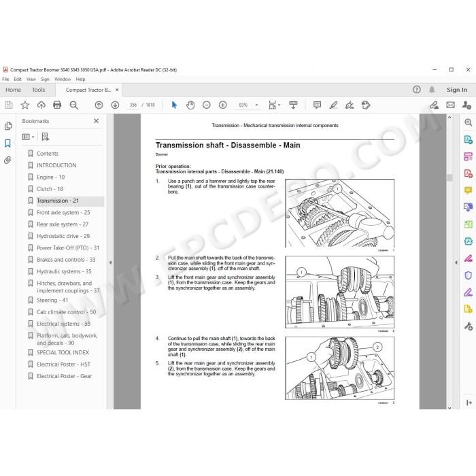Add a new bookmark icon

pos(46,137)
